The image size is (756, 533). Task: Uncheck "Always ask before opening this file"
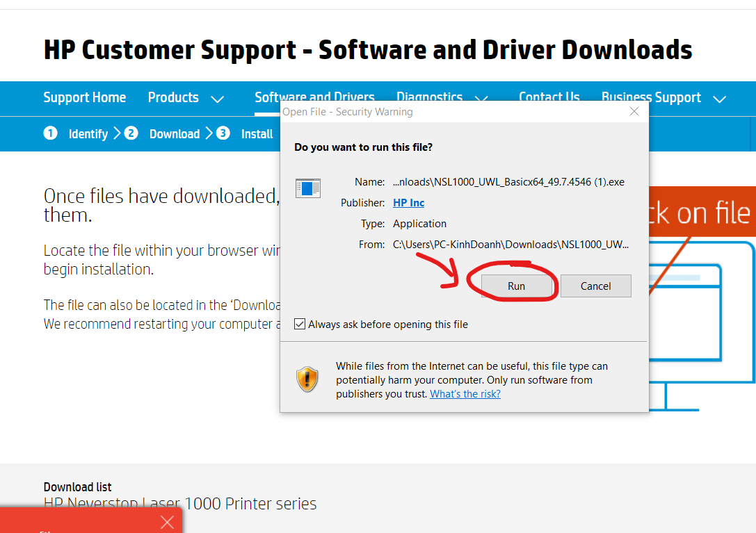click(x=300, y=325)
